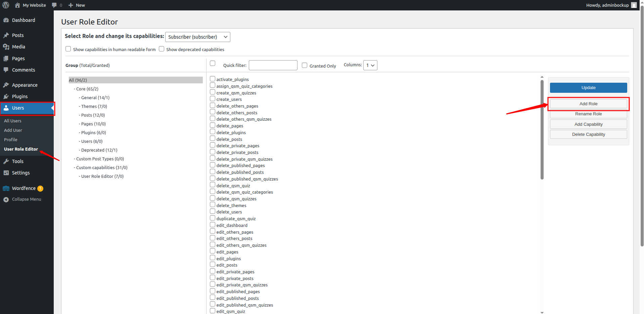
Task: Click the capabilities list scrollbar thumb
Action: tap(542, 130)
